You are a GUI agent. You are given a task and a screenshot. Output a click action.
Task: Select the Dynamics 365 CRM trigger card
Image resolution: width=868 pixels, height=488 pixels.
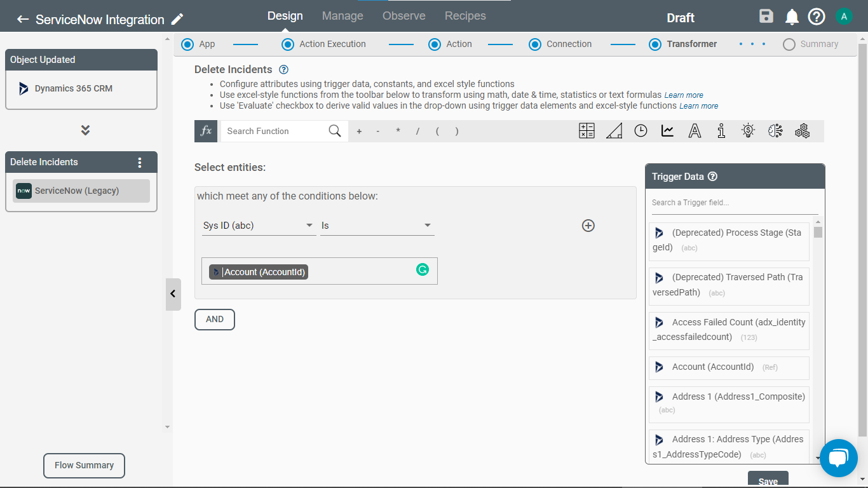click(x=81, y=89)
